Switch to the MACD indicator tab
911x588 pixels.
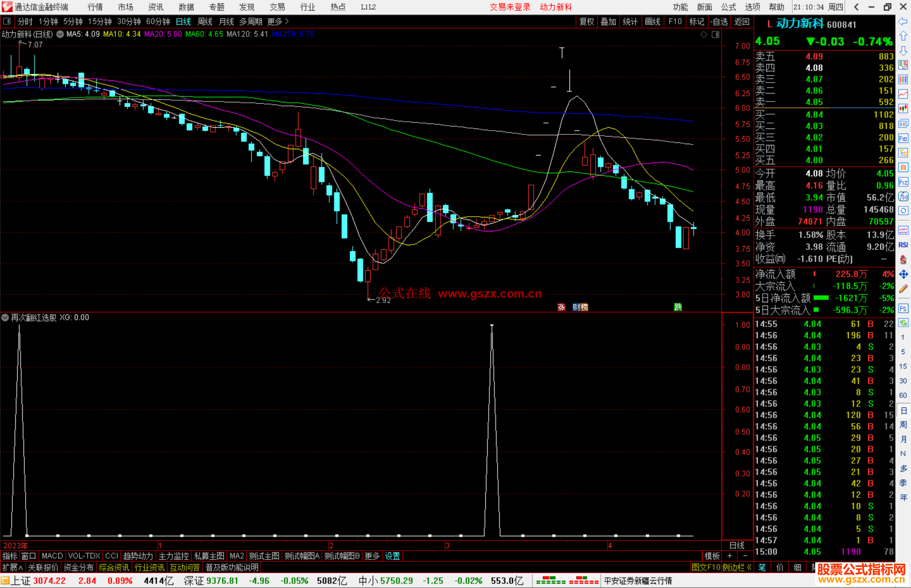(52, 556)
